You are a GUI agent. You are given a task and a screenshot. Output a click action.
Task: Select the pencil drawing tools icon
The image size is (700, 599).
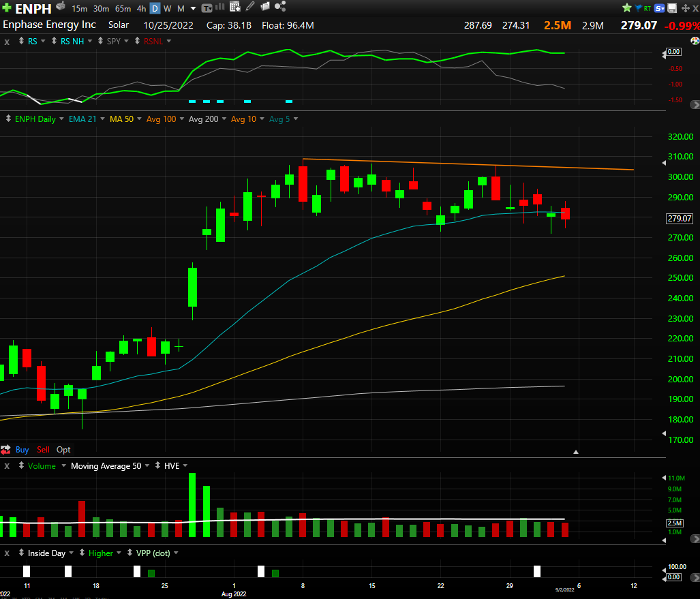pos(250,6)
